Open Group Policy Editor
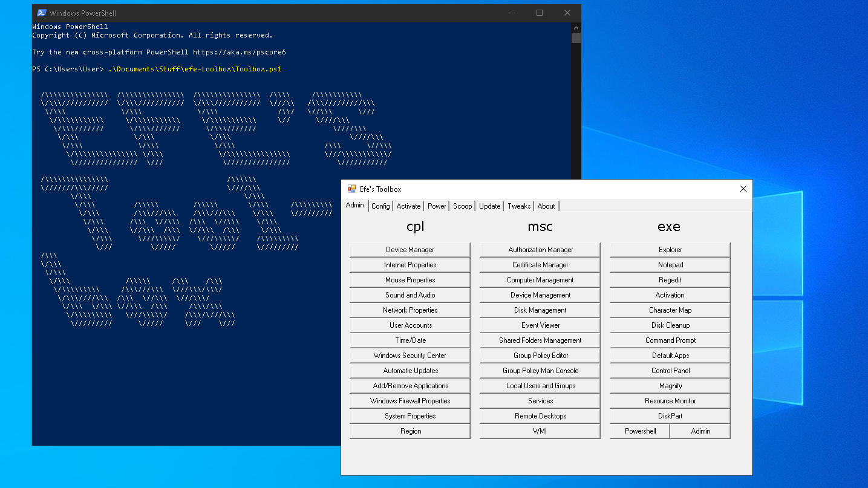The width and height of the screenshot is (868, 488). pyautogui.click(x=540, y=356)
